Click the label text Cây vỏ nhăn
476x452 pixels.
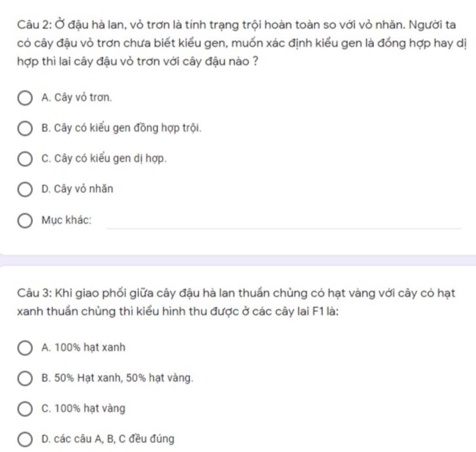pyautogui.click(x=84, y=189)
